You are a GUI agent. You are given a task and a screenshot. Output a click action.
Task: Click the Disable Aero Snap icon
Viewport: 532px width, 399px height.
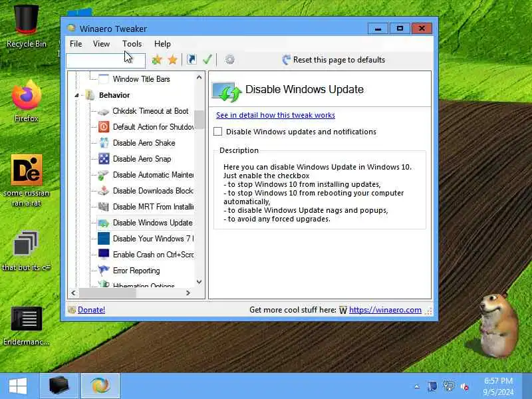(x=104, y=159)
